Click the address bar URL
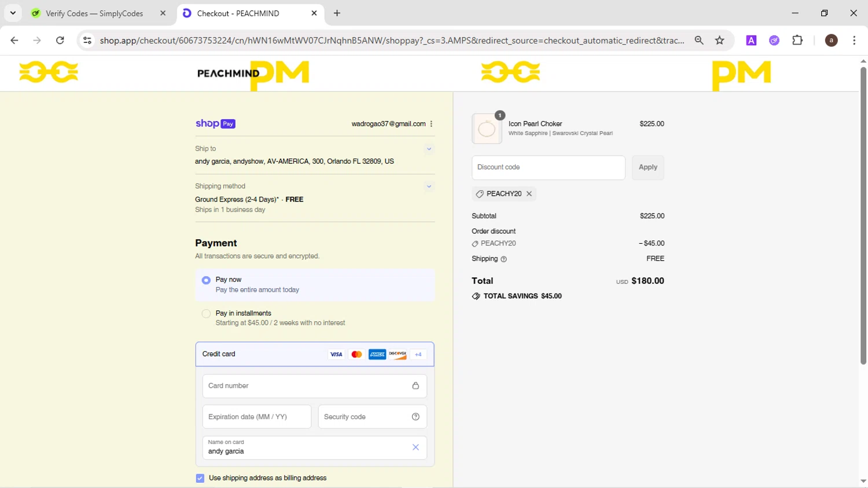The image size is (868, 488). pos(392,41)
